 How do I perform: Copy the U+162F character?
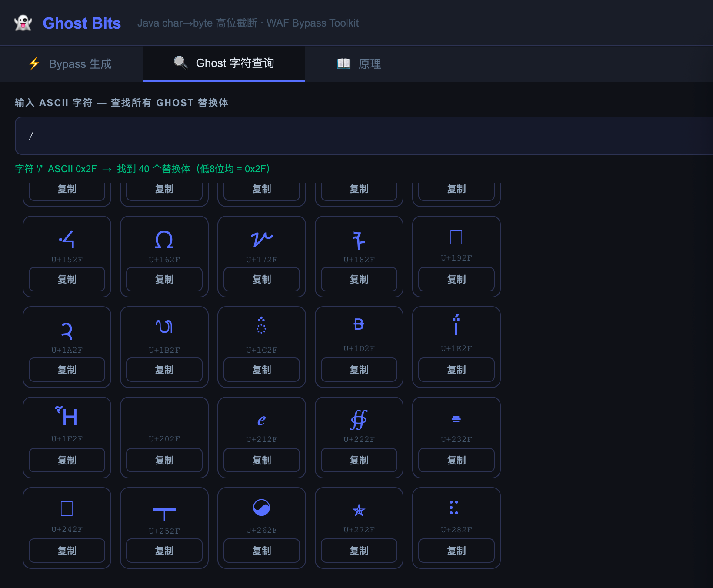[x=164, y=279]
